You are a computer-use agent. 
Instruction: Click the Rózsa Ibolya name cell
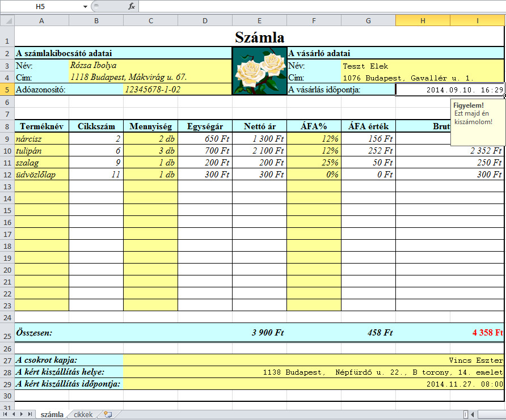pyautogui.click(x=150, y=65)
